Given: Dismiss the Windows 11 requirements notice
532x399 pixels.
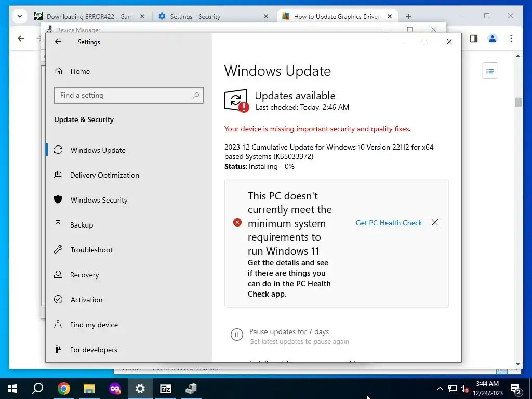Looking at the screenshot, I should 435,222.
